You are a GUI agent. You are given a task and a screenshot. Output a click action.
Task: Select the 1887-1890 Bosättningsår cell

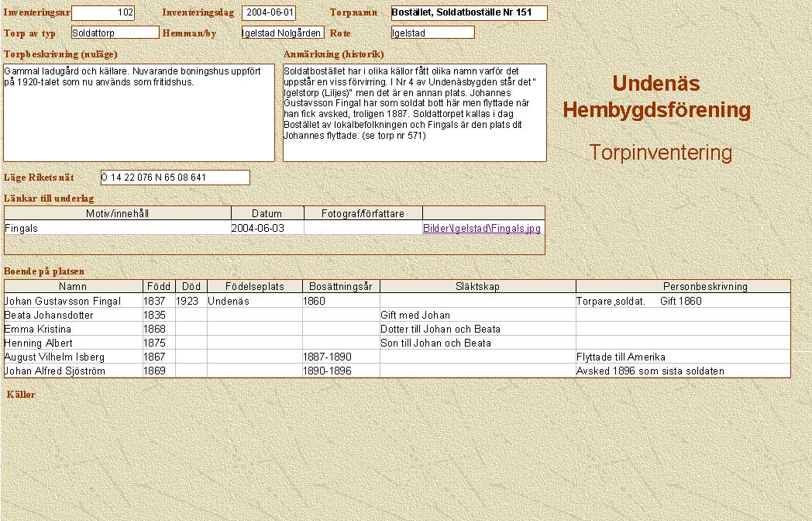point(341,357)
